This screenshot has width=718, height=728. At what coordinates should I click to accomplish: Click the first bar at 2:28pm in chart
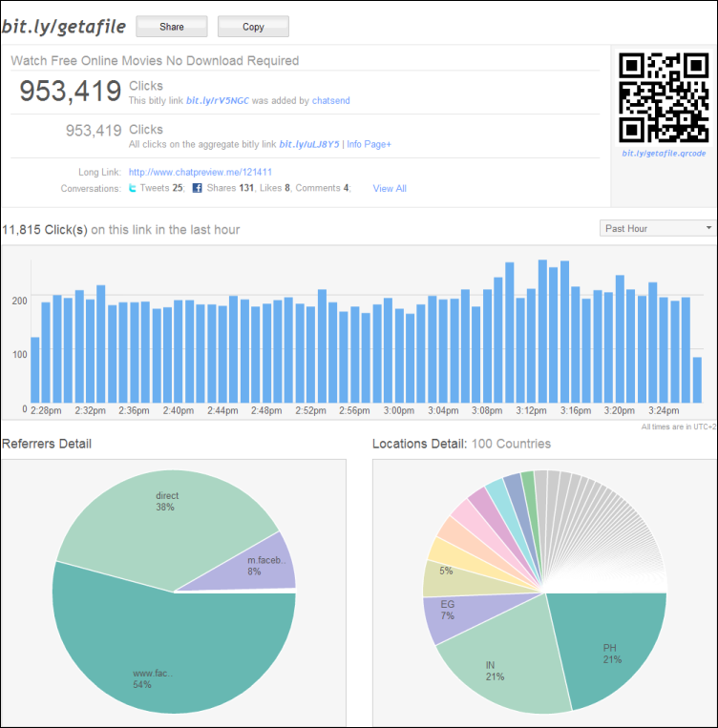coord(35,370)
